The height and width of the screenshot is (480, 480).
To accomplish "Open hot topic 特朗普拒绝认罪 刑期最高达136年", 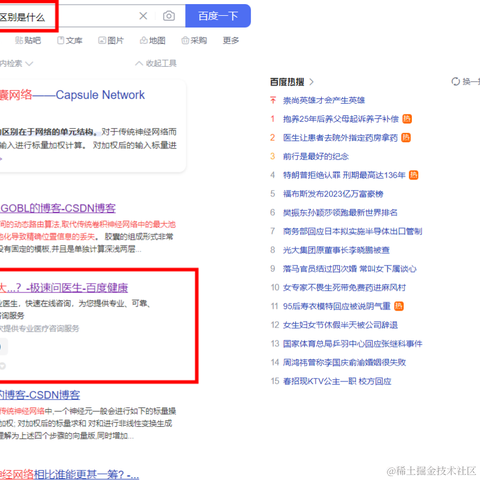I will pyautogui.click(x=344, y=175).
